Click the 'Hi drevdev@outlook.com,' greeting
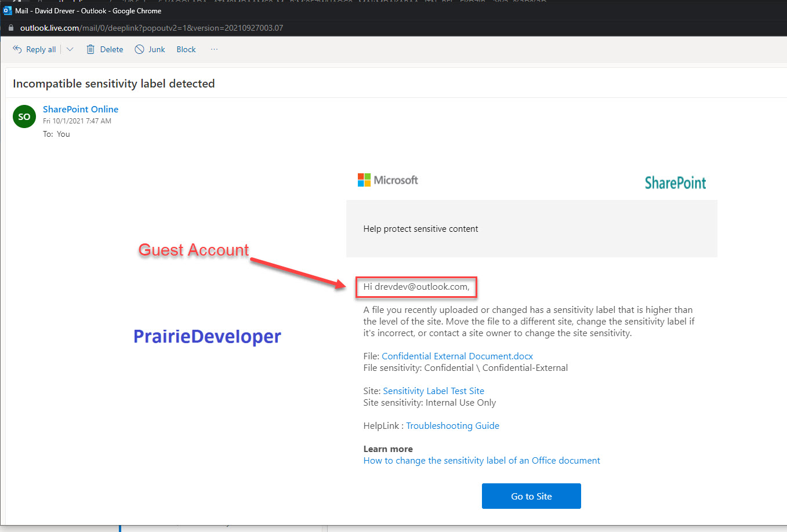Screen dimensions: 787x532 point(416,287)
